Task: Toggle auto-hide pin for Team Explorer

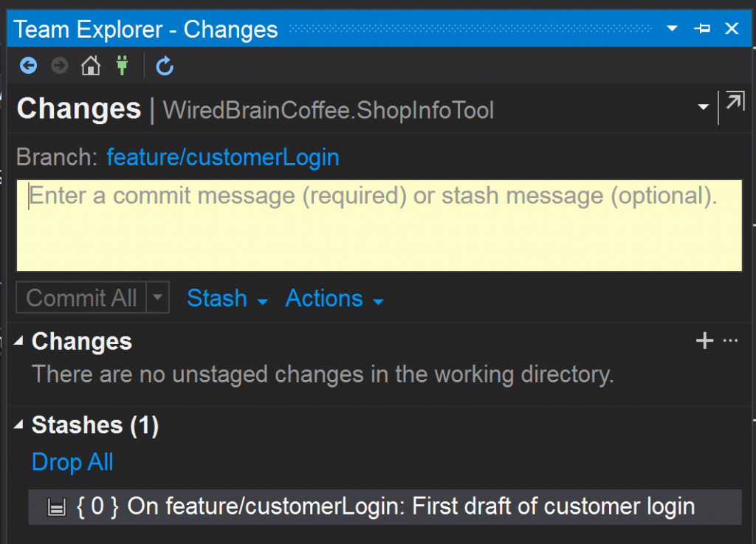Action: tap(702, 29)
